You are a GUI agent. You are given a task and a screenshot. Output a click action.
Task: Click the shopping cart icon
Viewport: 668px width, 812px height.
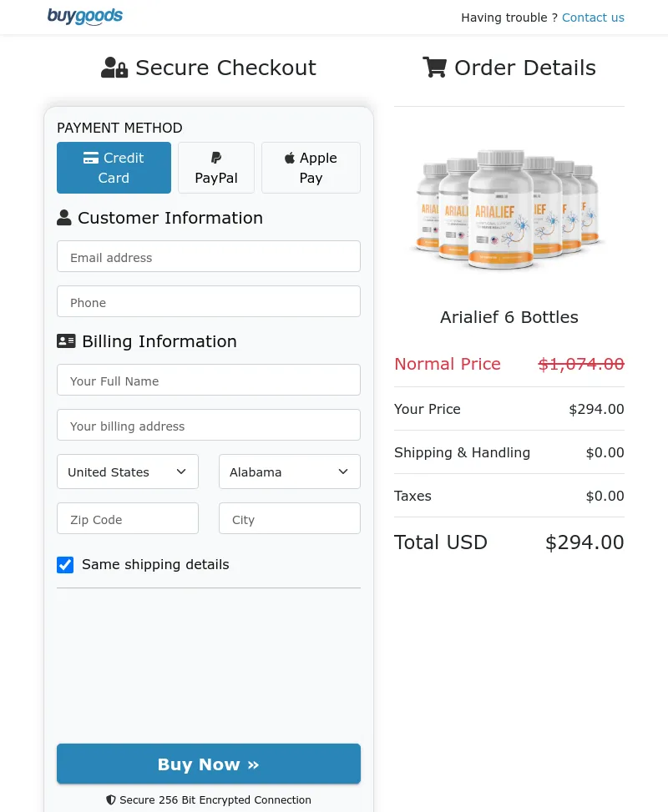434,68
